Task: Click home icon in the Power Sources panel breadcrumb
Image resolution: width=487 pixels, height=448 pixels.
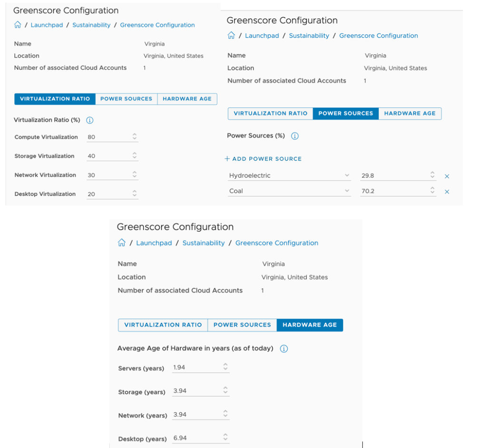Action: tap(231, 36)
